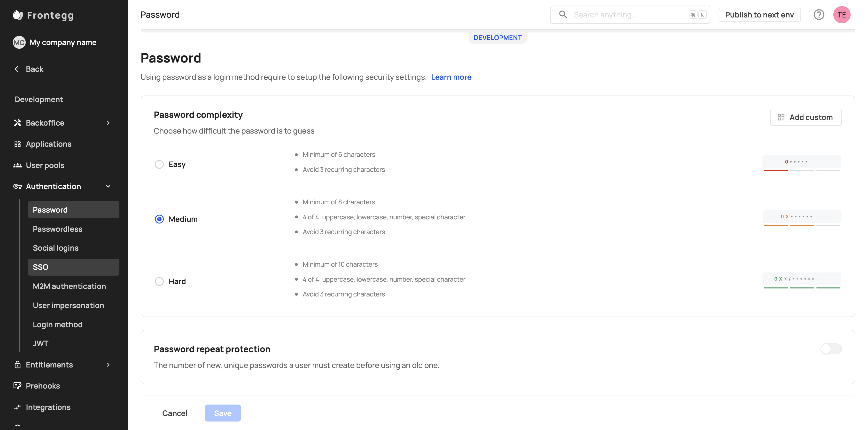Click "Minimum of 10 characters" text

pyautogui.click(x=340, y=264)
